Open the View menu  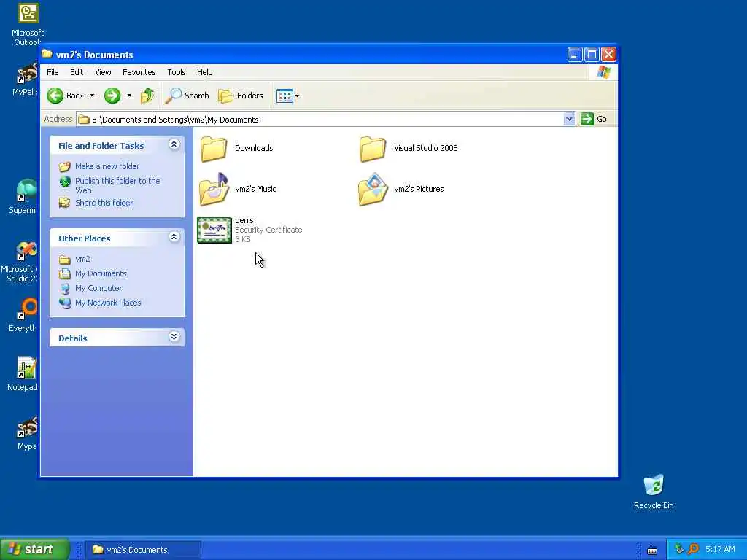coord(103,72)
